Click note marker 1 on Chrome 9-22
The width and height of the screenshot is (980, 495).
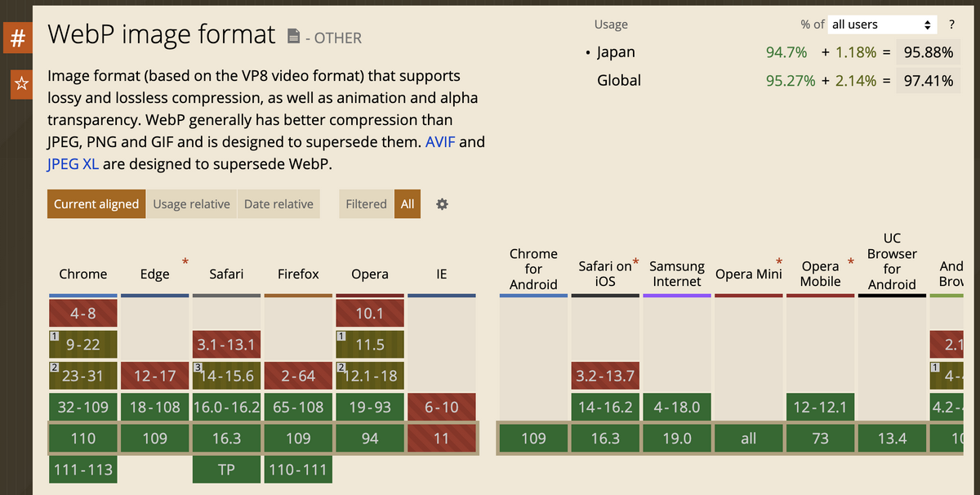54,336
